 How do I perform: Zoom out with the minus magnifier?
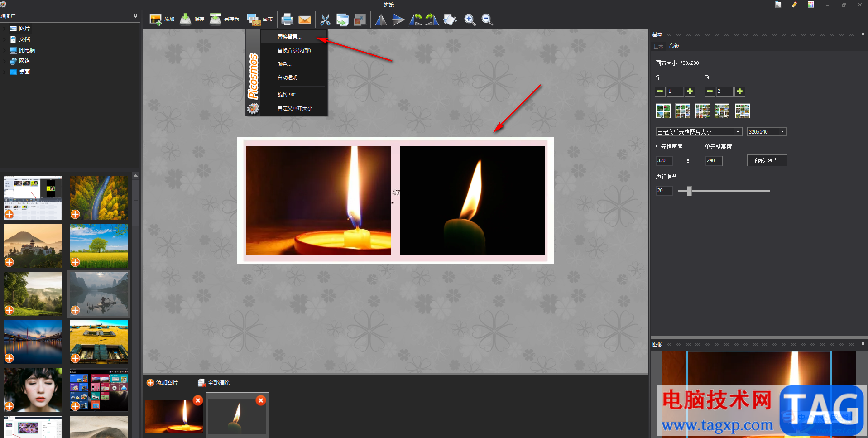point(487,19)
